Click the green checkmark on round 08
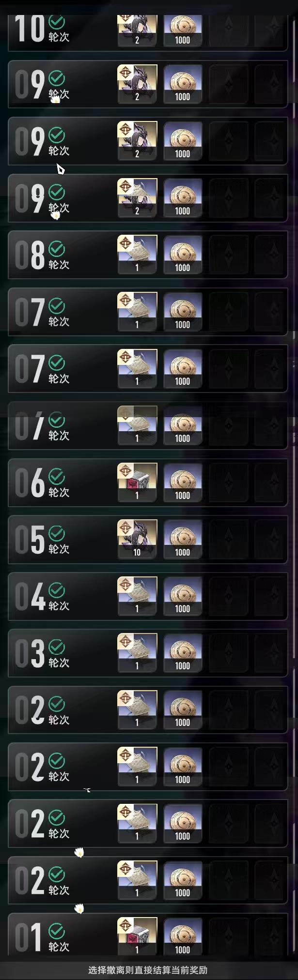 tap(57, 249)
